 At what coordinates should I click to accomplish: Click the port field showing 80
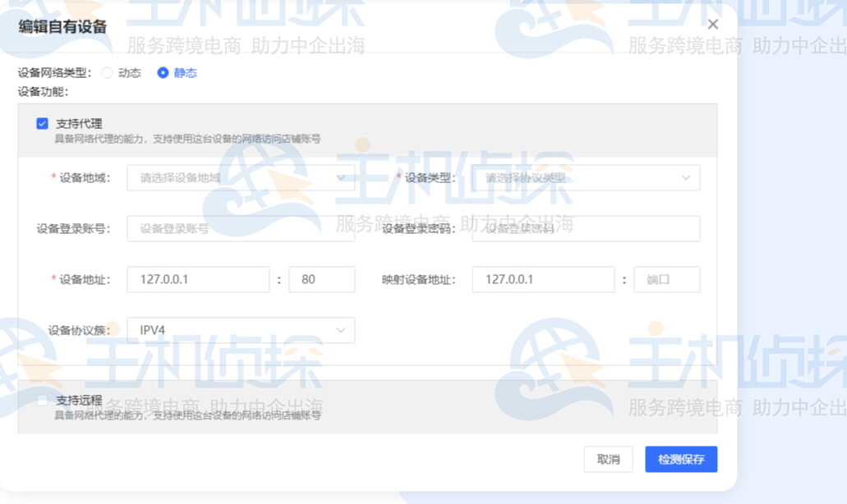tap(321, 279)
